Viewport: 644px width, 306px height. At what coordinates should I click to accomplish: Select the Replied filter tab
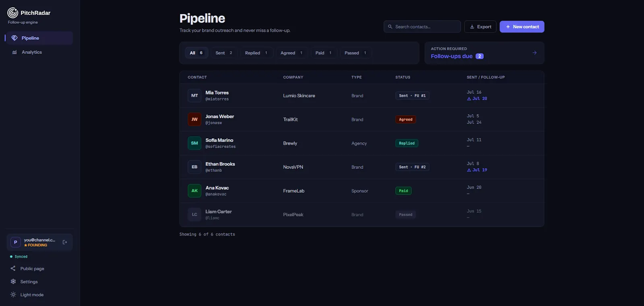pos(257,53)
